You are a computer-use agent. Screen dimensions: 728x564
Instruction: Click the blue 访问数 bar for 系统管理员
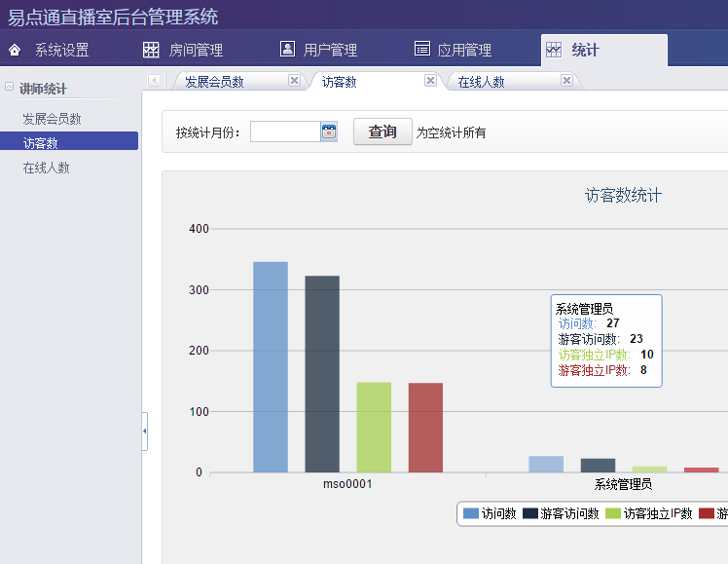(546, 464)
